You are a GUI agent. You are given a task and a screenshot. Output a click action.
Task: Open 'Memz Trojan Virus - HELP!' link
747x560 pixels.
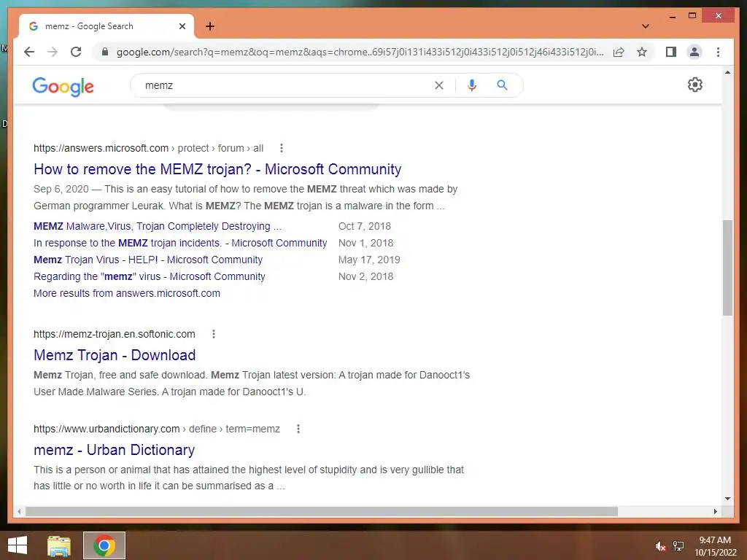pos(147,260)
